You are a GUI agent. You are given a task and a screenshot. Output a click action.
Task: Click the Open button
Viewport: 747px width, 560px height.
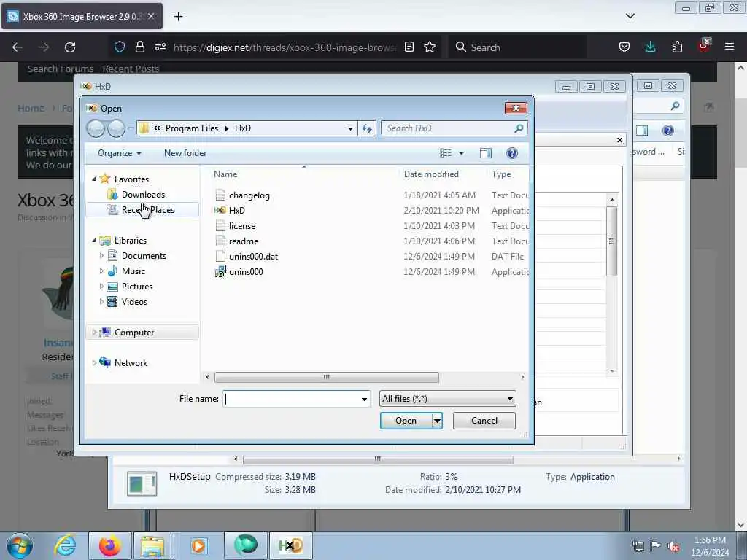click(406, 421)
